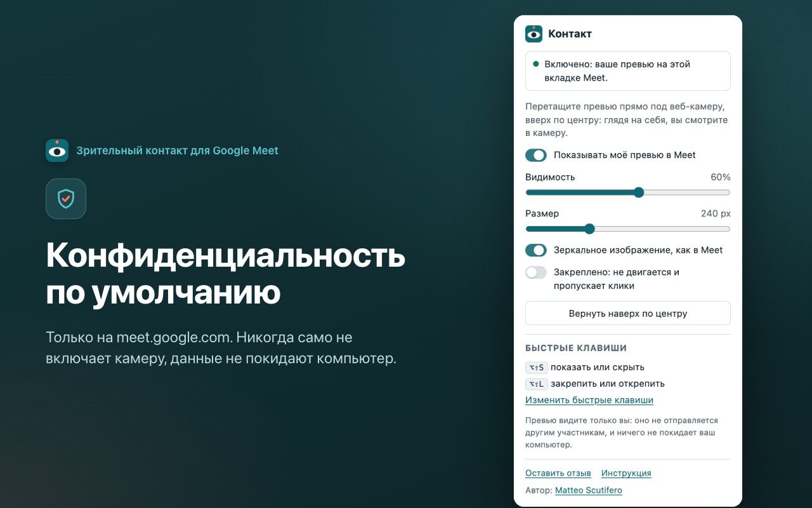Toggle Показывать моё превью в Meet switch
Viewport: 812px width, 508px height.
(536, 155)
